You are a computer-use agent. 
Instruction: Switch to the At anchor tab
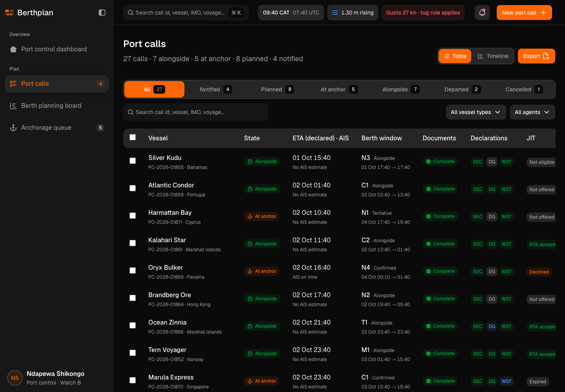[x=339, y=89]
